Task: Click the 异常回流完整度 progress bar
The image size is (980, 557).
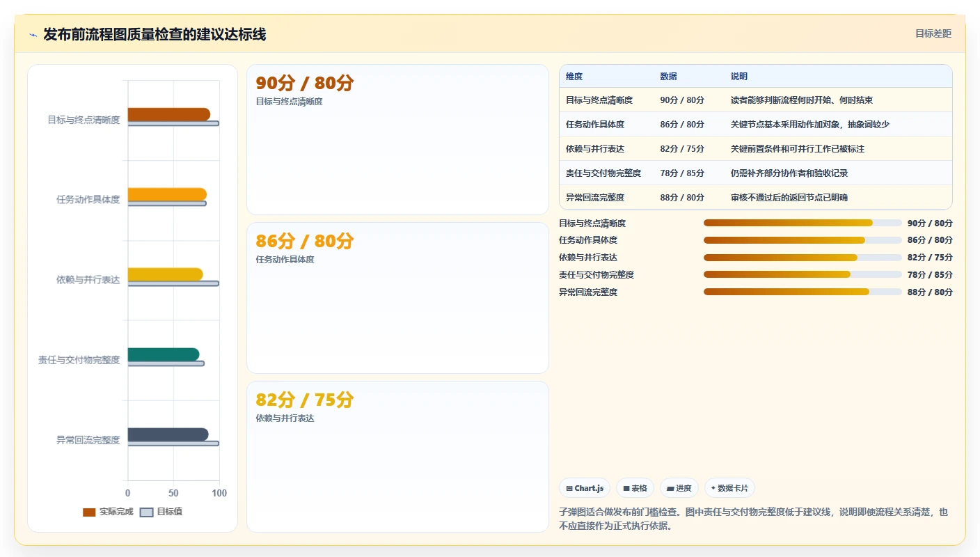Action: [x=803, y=292]
